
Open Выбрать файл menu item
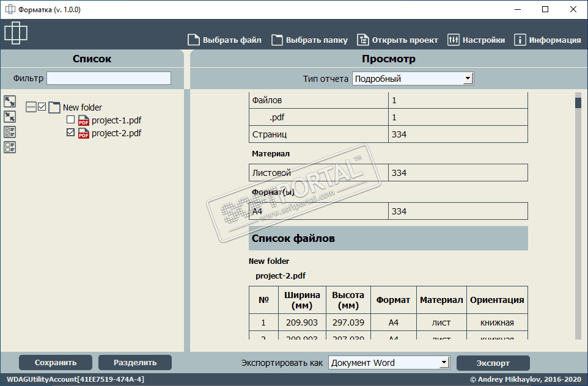pyautogui.click(x=224, y=40)
